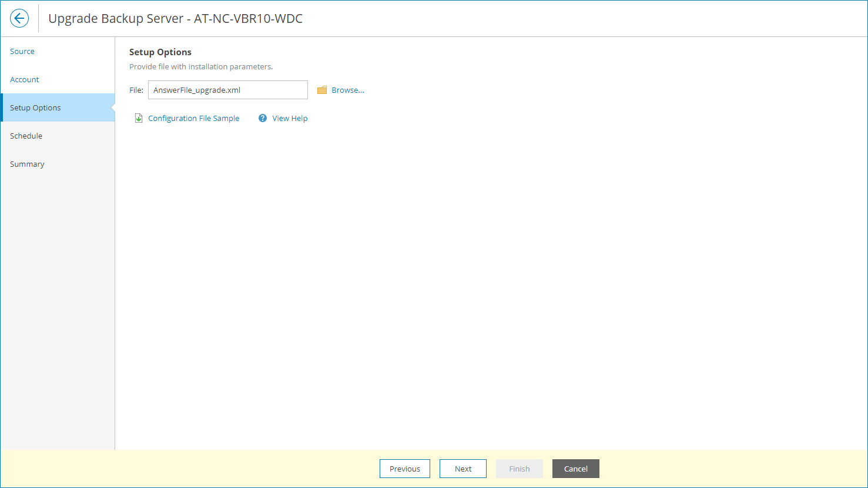Select the Setup Options page heading
Viewport: 868px width, 488px height.
(x=160, y=52)
